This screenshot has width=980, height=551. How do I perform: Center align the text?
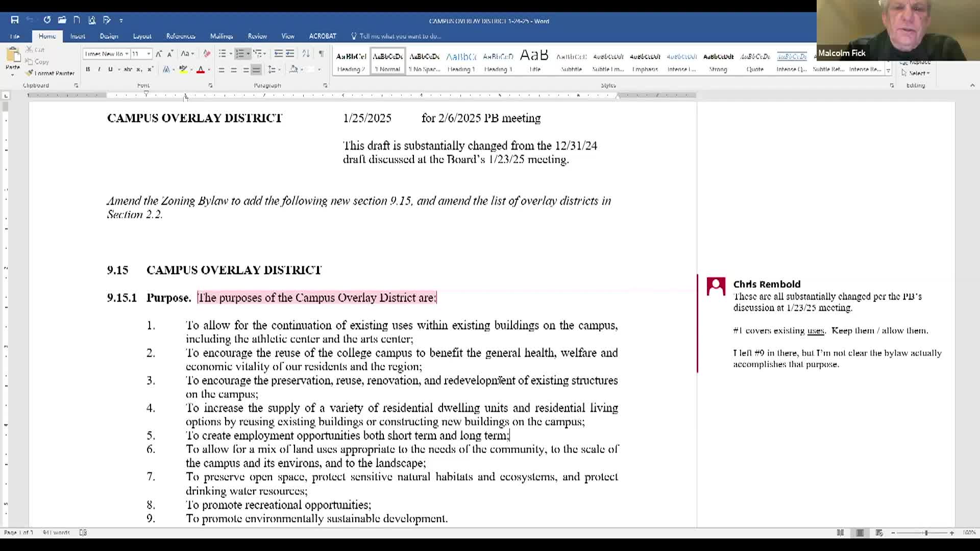pos(234,69)
